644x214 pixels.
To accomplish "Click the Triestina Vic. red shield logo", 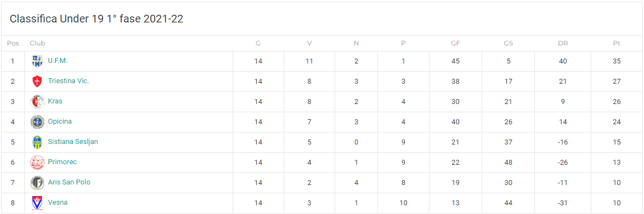I will pos(37,81).
